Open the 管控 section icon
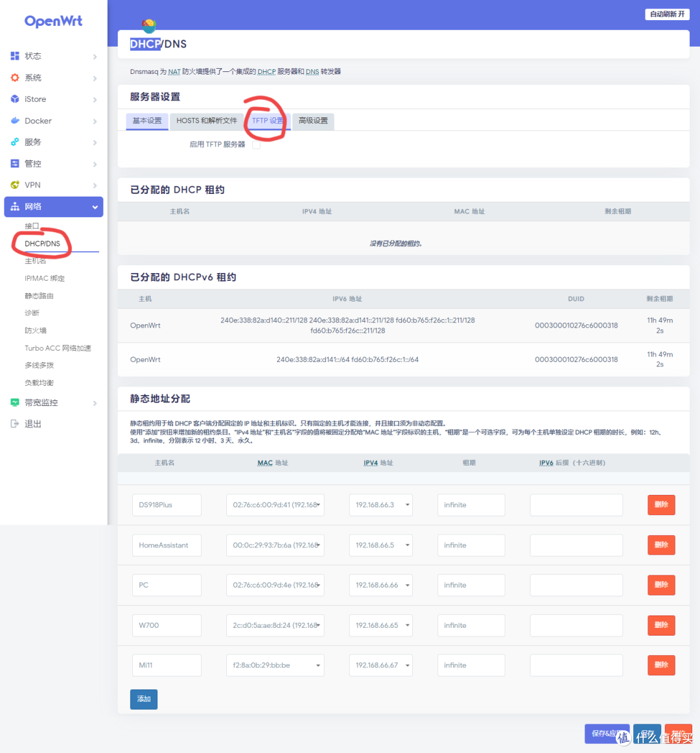This screenshot has height=753, width=700. 14,163
